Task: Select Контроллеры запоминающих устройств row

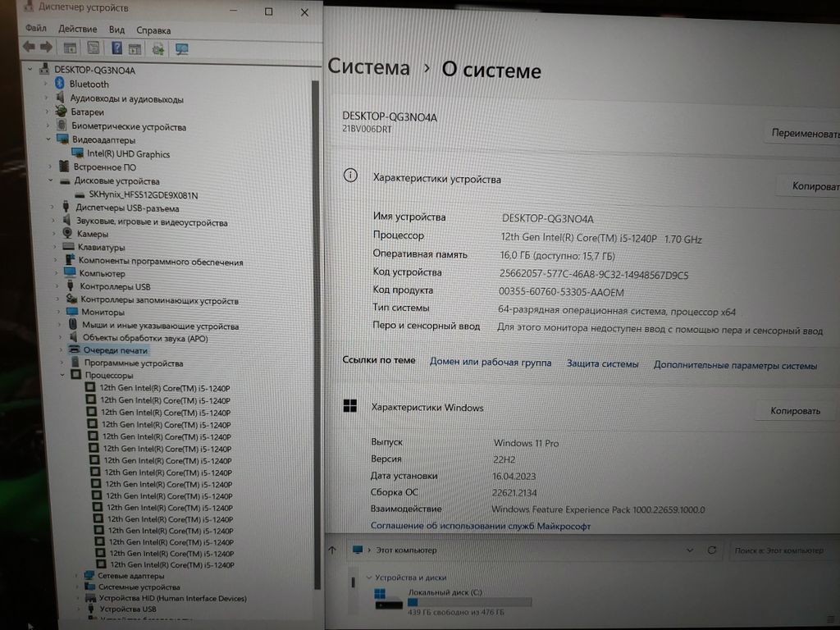Action: point(160,300)
